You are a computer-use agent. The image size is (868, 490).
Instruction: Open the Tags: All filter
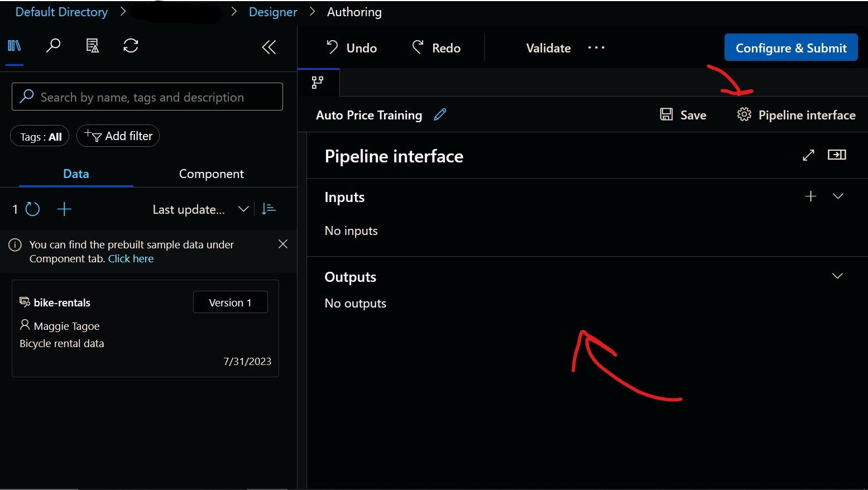(39, 136)
